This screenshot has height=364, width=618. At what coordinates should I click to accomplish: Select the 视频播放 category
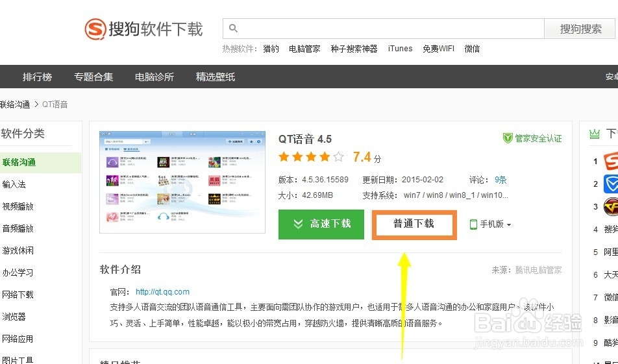tap(18, 206)
